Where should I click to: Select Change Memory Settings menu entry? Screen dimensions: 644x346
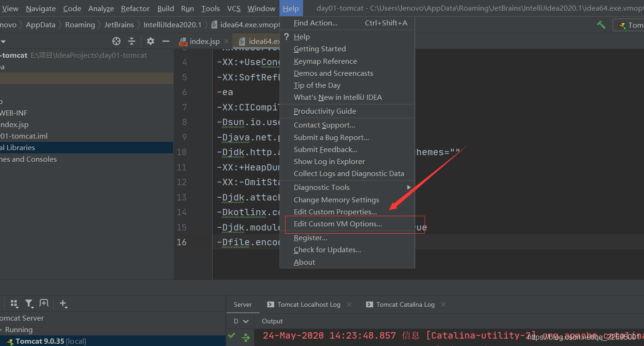(x=336, y=200)
